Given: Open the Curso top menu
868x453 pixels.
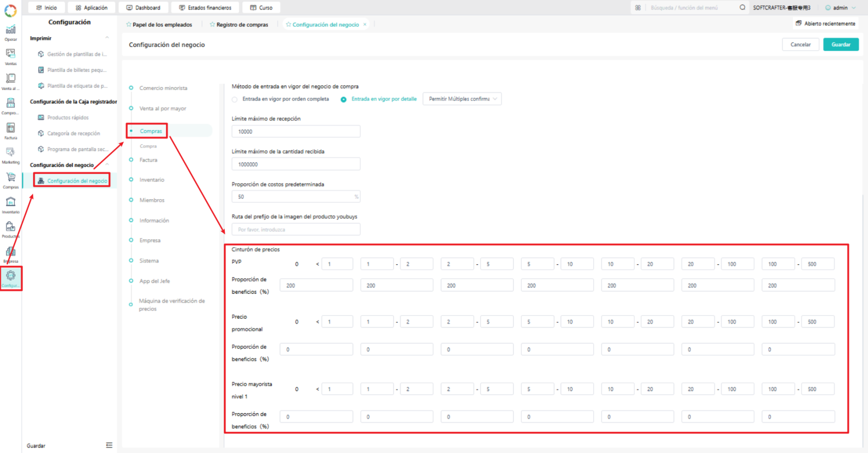Looking at the screenshot, I should click(261, 8).
